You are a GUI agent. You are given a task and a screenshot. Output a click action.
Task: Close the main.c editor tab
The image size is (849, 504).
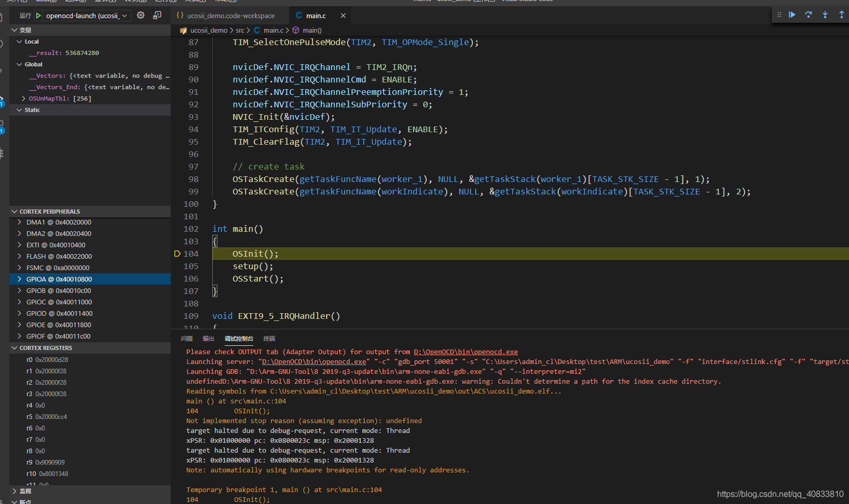coord(343,16)
